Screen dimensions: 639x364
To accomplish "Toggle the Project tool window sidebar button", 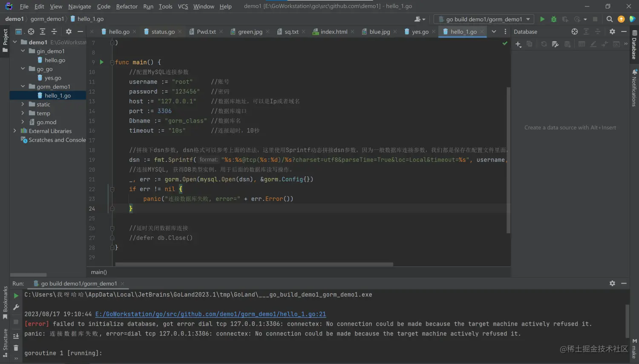I will point(5,40).
